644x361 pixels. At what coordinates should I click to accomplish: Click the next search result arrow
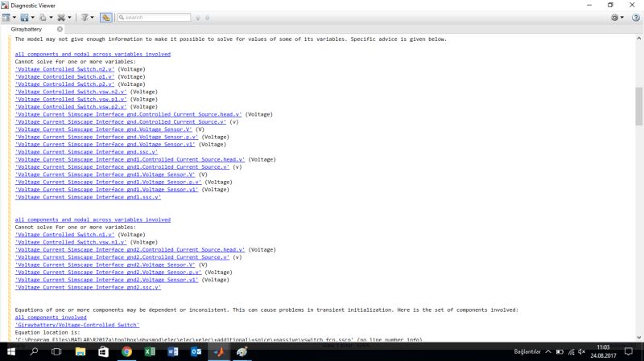[207, 18]
